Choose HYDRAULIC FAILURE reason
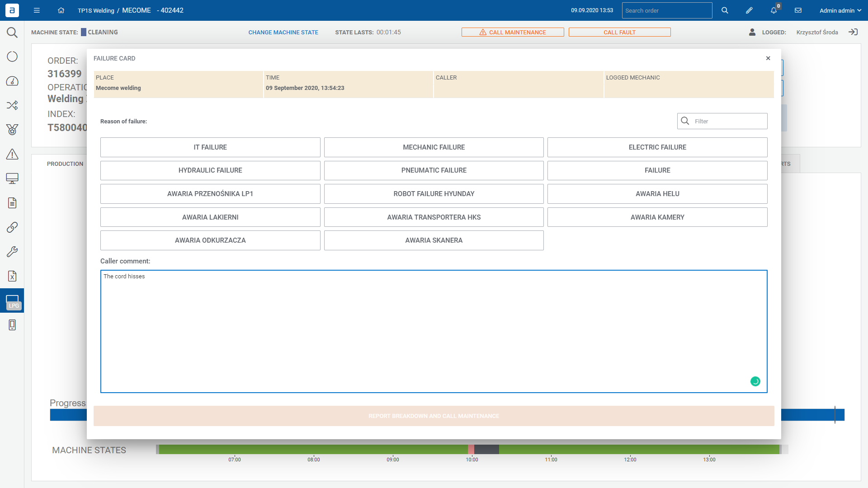868x488 pixels. coord(210,170)
